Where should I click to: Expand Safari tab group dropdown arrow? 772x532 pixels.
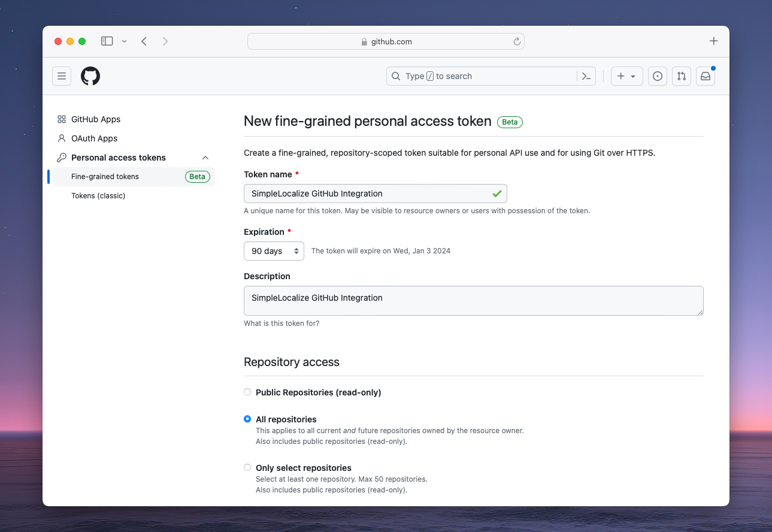point(125,41)
